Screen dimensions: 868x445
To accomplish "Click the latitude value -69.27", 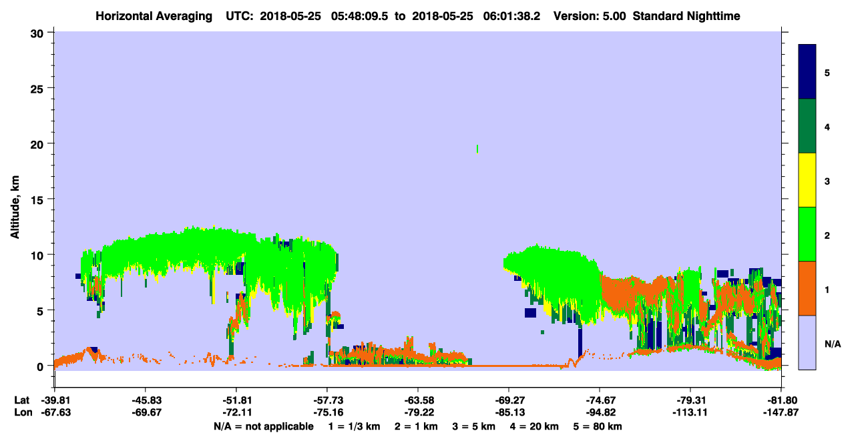I will (509, 400).
